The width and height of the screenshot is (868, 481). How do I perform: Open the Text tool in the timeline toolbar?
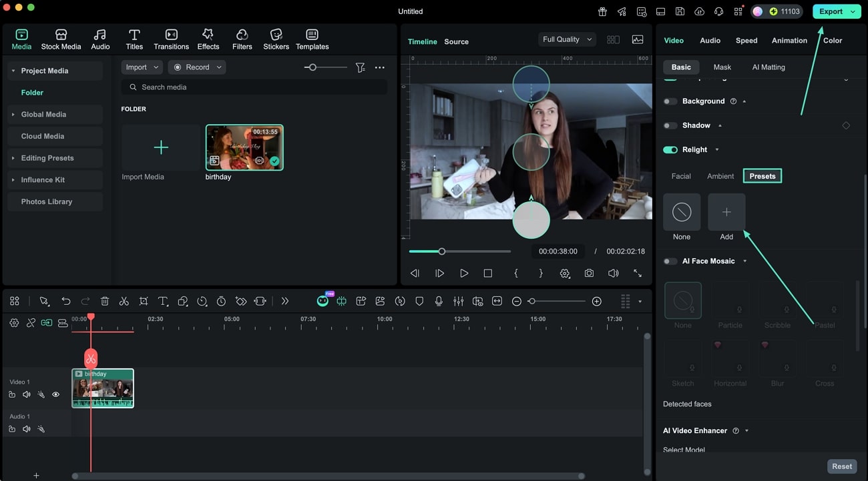click(163, 301)
